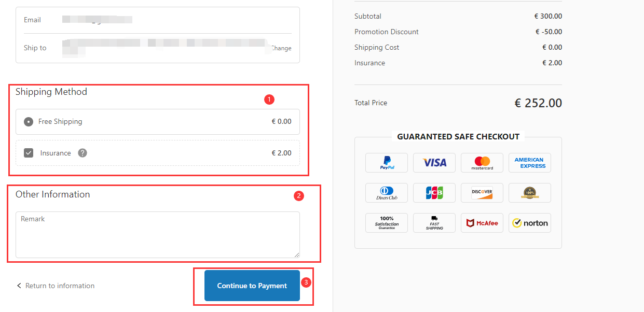
Task: Click the 100% Satisfaction Guarantee badge
Action: [387, 223]
